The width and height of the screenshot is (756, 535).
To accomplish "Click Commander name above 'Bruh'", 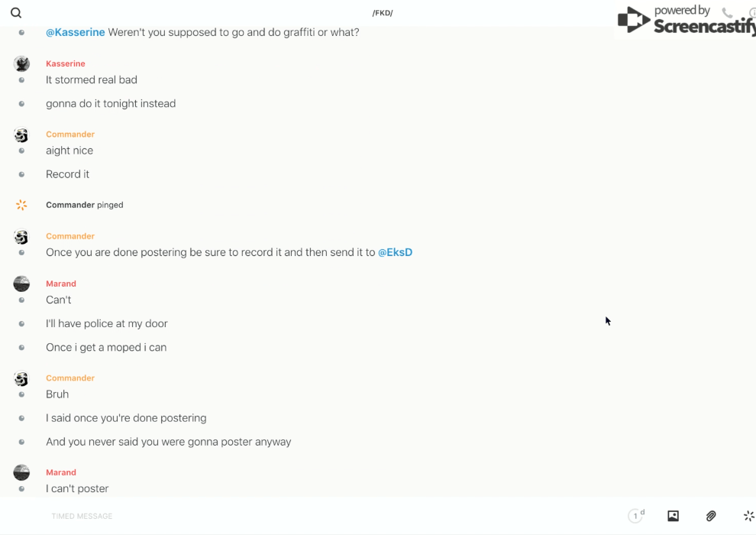I will [x=70, y=378].
